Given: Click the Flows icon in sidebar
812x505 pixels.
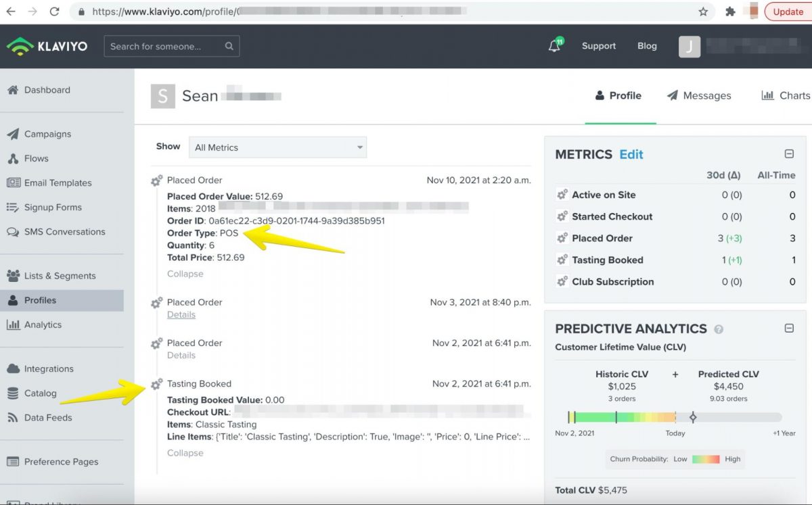Looking at the screenshot, I should pos(13,158).
